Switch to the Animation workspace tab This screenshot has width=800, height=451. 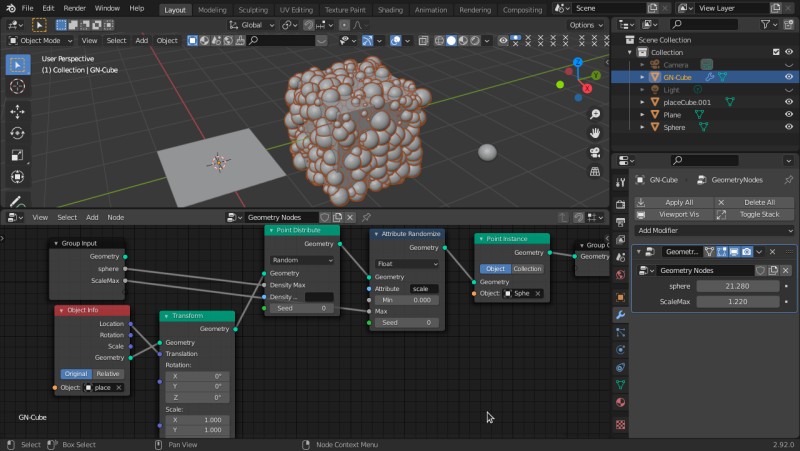pos(431,10)
